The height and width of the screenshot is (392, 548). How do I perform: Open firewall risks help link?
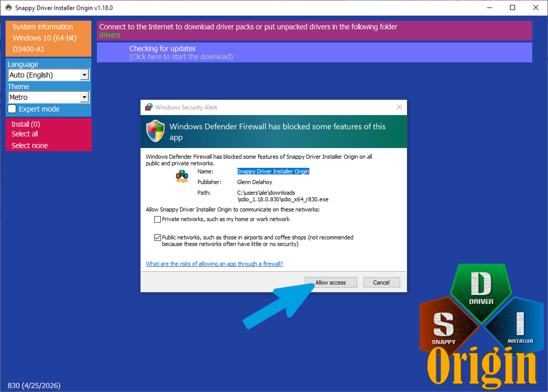click(214, 264)
